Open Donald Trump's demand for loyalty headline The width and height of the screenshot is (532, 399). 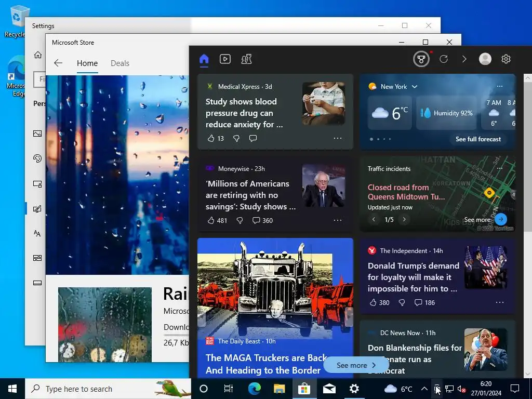[413, 277]
